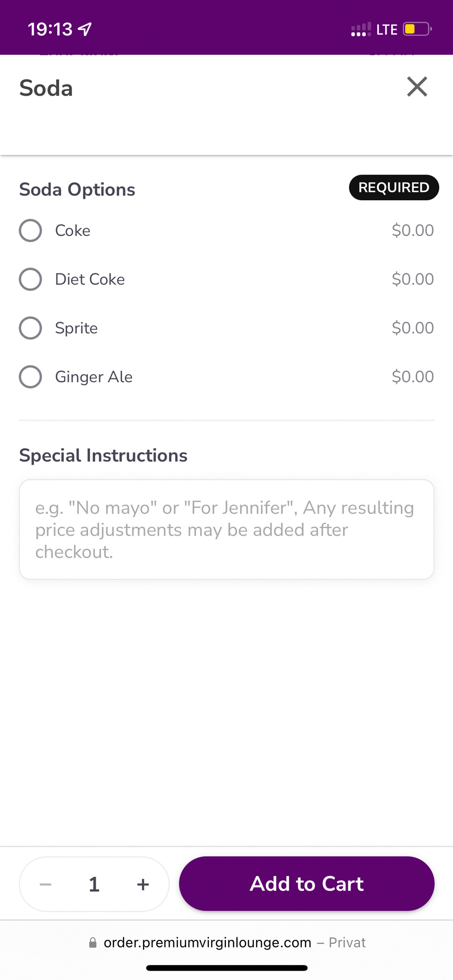Screen dimensions: 453x980
Task: Tap the 19:13 clock in status bar
Action: coord(50,29)
